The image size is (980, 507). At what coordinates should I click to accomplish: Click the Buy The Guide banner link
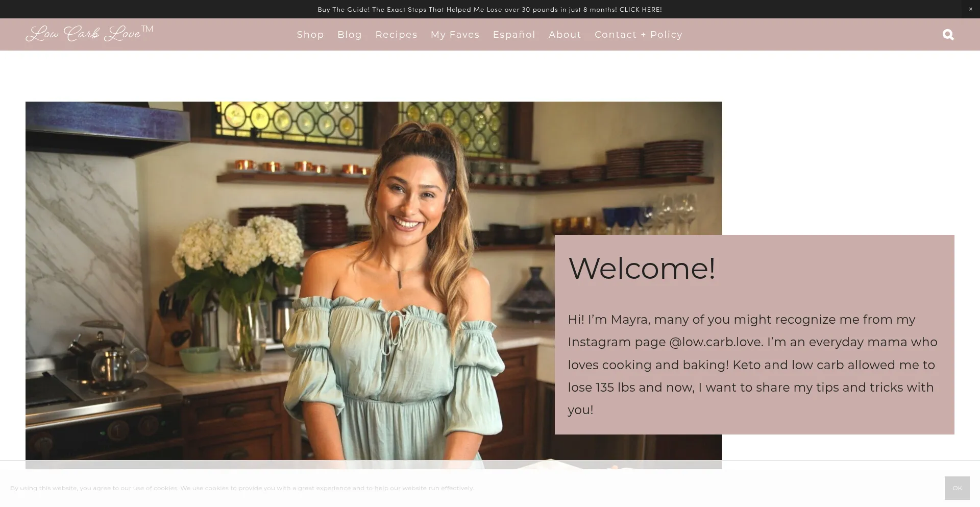pyautogui.click(x=489, y=10)
